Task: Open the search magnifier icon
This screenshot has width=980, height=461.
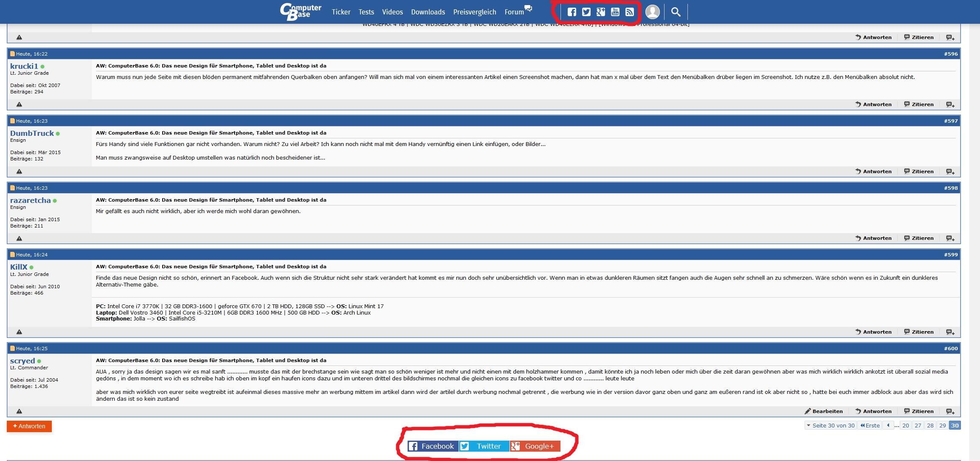Action: (675, 12)
